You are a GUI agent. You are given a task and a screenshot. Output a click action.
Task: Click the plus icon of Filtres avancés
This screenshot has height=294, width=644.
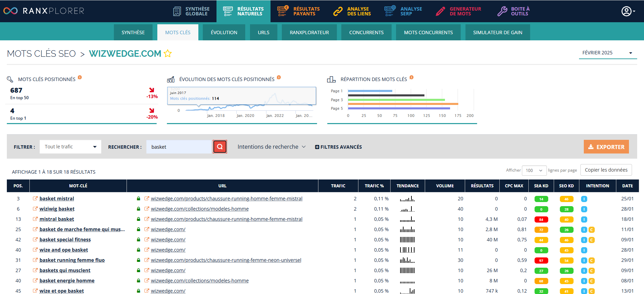[x=317, y=147]
